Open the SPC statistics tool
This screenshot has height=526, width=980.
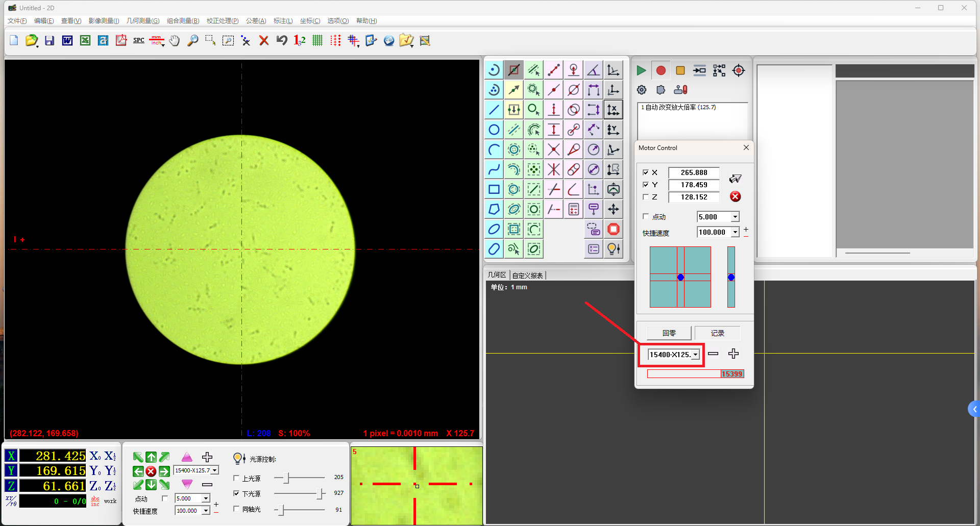pyautogui.click(x=139, y=40)
